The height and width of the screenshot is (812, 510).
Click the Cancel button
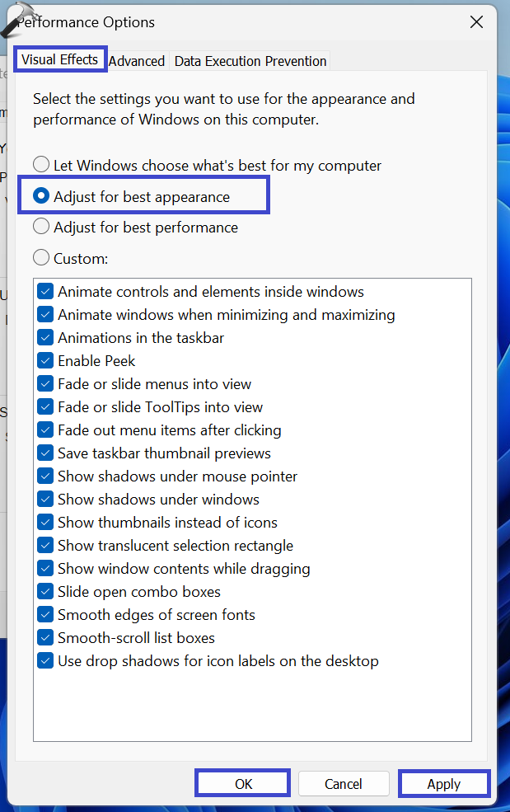coord(343,784)
